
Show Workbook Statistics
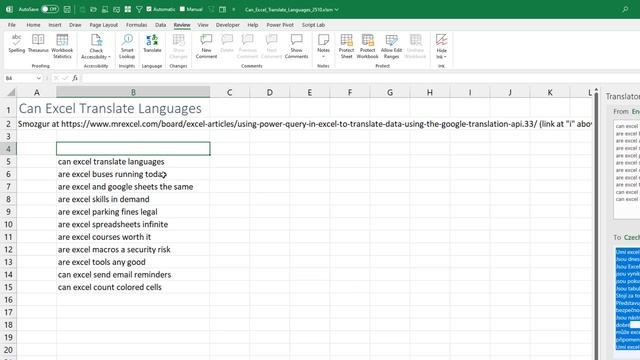[62, 46]
